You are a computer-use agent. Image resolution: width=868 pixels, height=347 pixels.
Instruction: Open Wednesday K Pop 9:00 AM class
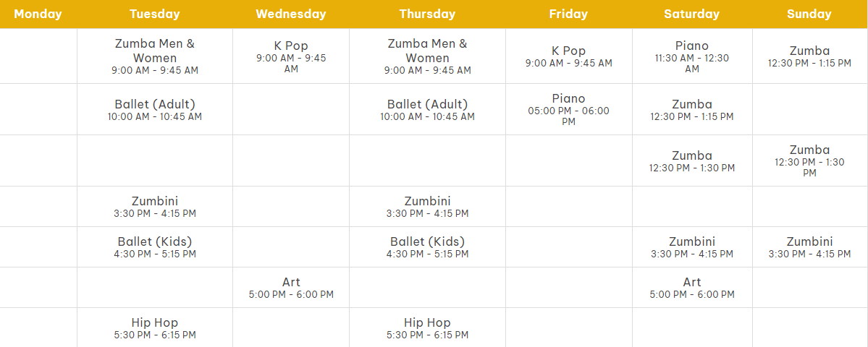click(291, 57)
